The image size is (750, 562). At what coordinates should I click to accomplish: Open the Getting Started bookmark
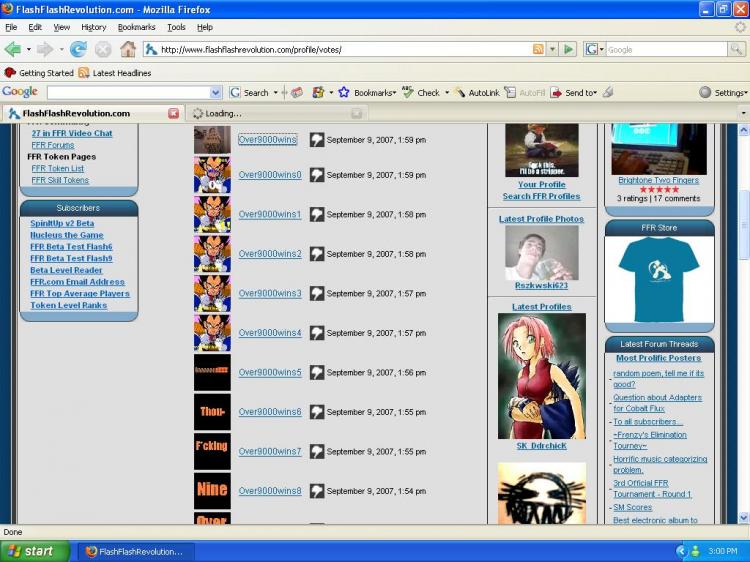pos(39,73)
